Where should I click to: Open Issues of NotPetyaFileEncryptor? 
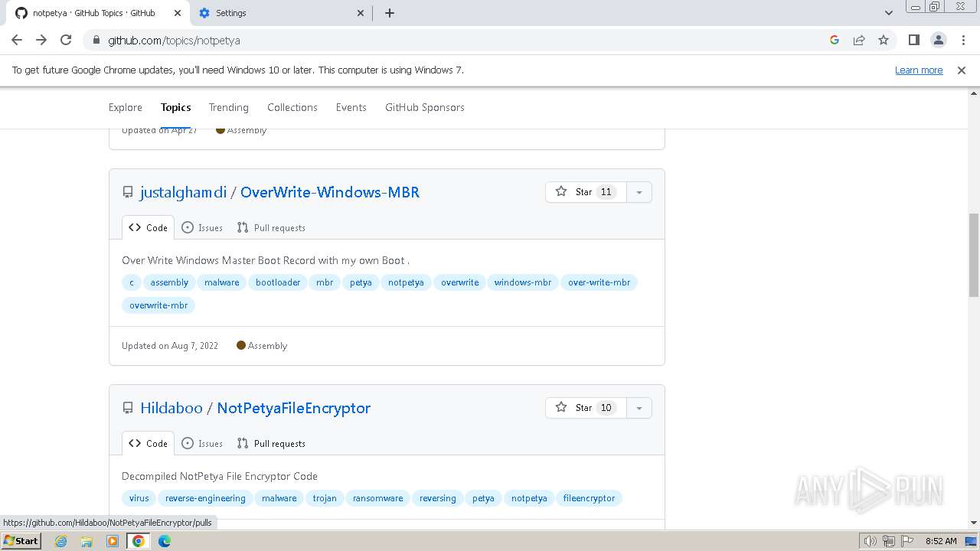(x=202, y=443)
